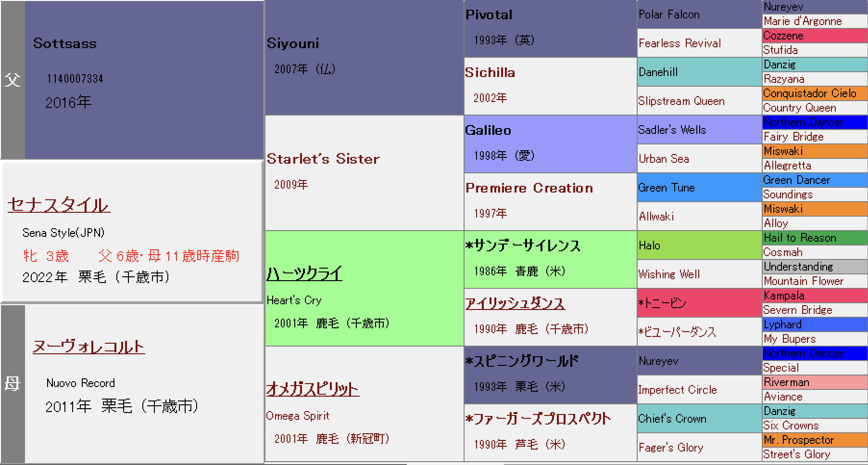Select the Premiere Creation cell
Image resolution: width=868 pixels, height=465 pixels.
click(x=550, y=201)
